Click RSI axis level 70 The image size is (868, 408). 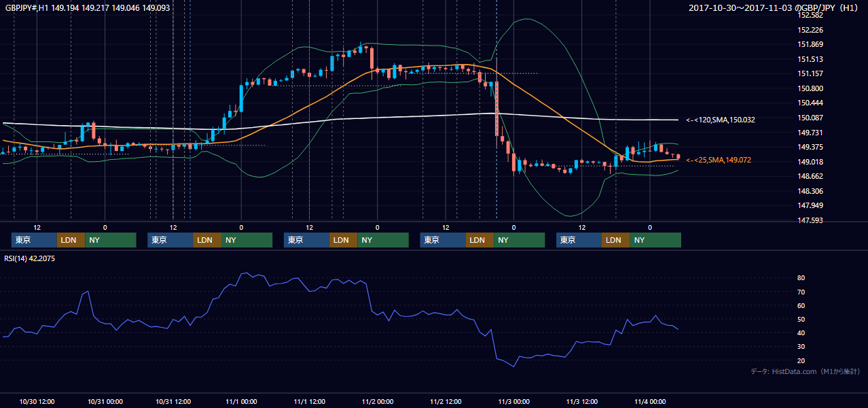[801, 292]
